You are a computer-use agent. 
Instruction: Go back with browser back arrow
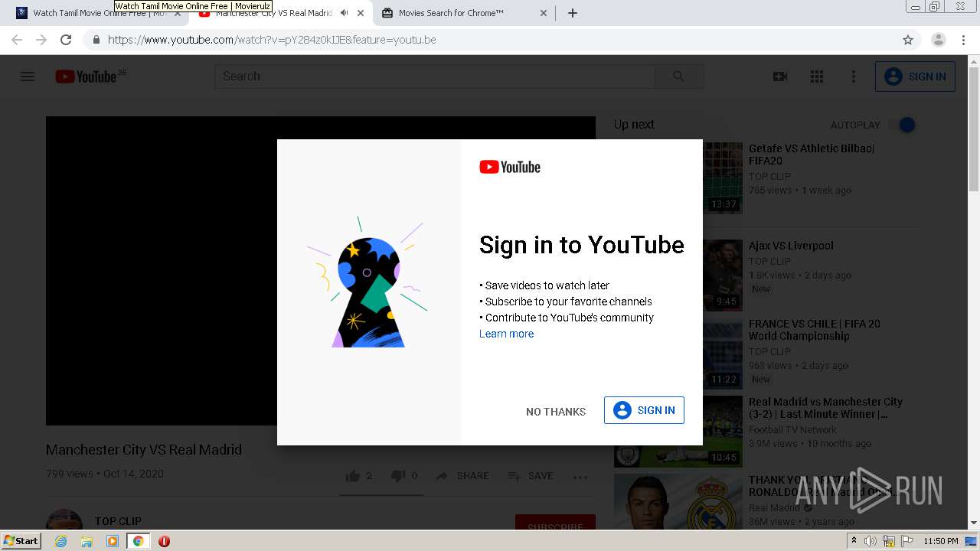(17, 40)
